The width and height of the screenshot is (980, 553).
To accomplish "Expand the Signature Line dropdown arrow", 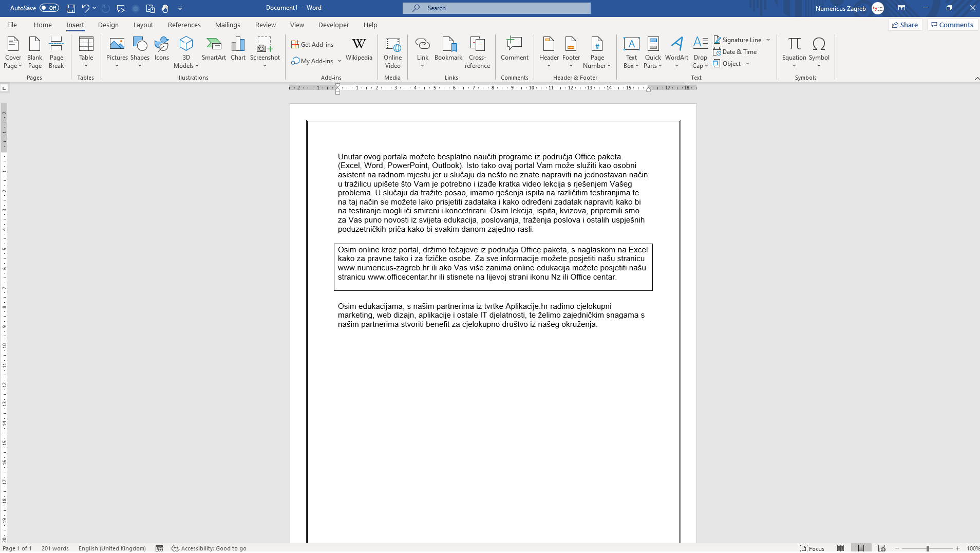I will (x=768, y=40).
